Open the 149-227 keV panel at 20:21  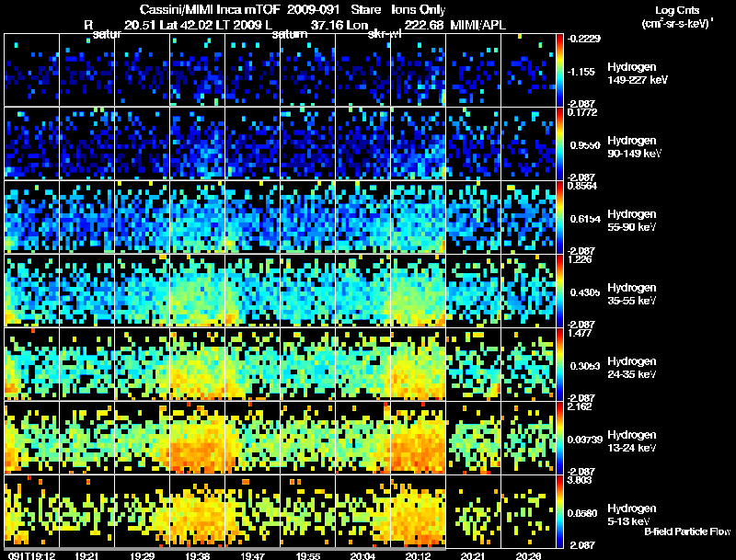pyautogui.click(x=473, y=70)
